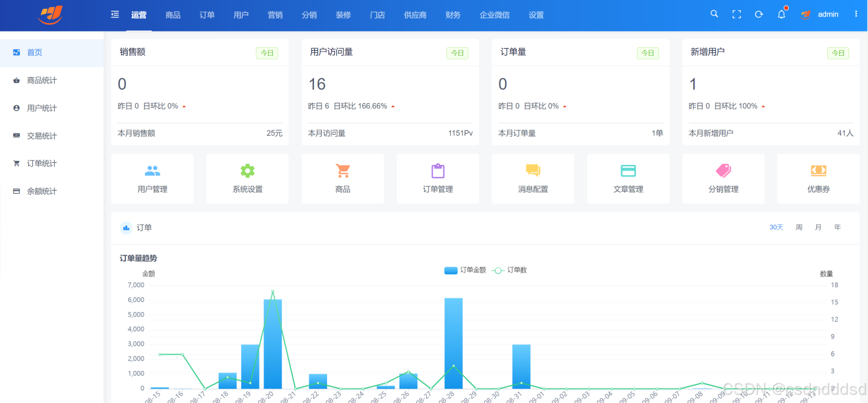Click the 用户统计 person icon
The image size is (868, 403).
click(16, 108)
